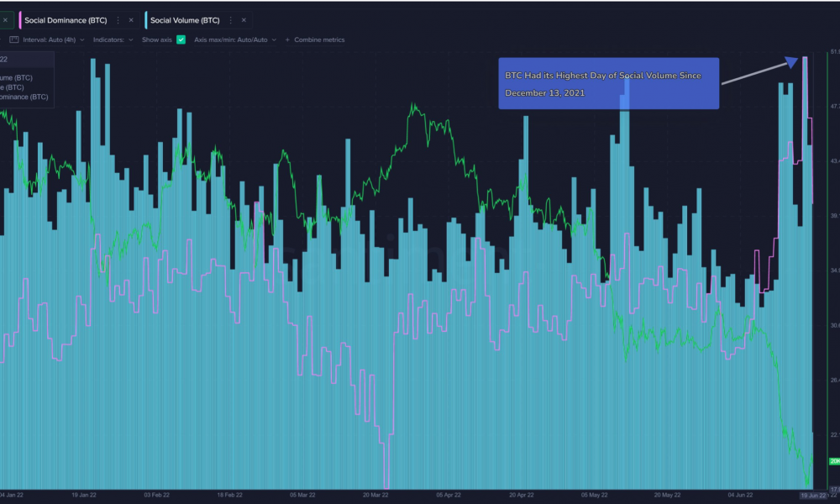Click the '04 Jun 22' axis date
The width and height of the screenshot is (840, 504).
tap(740, 495)
